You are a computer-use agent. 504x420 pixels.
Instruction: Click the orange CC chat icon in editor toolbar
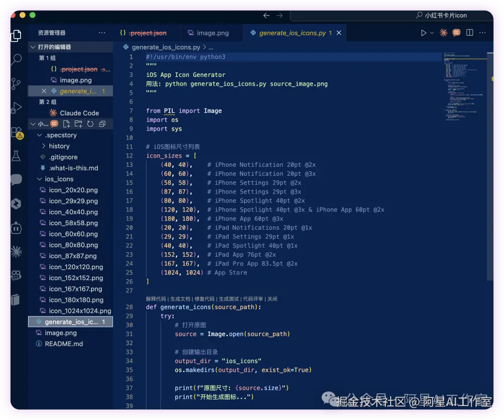[x=456, y=33]
